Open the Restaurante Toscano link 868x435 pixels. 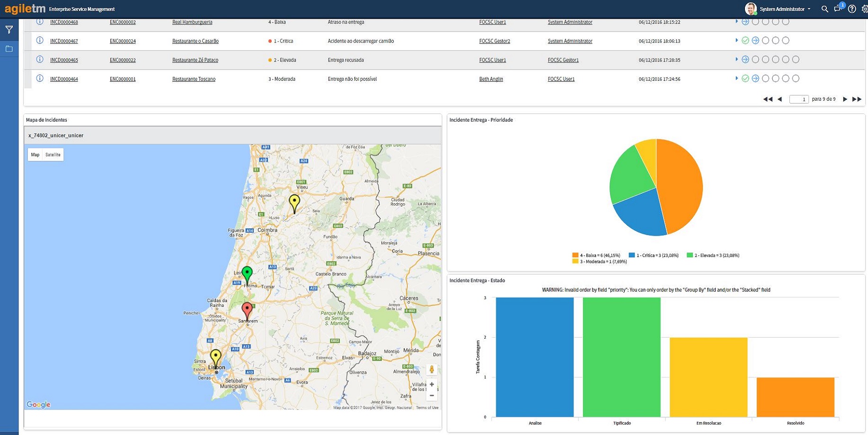click(x=194, y=79)
